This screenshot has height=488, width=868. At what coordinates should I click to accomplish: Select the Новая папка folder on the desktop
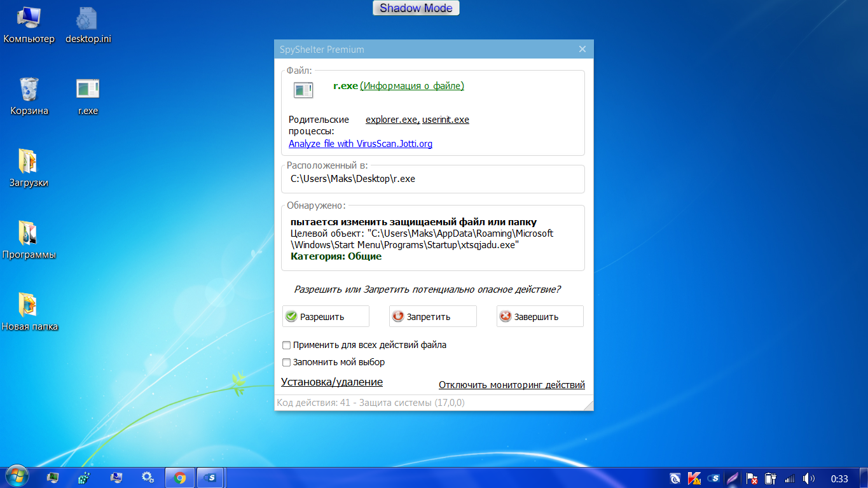coord(29,312)
